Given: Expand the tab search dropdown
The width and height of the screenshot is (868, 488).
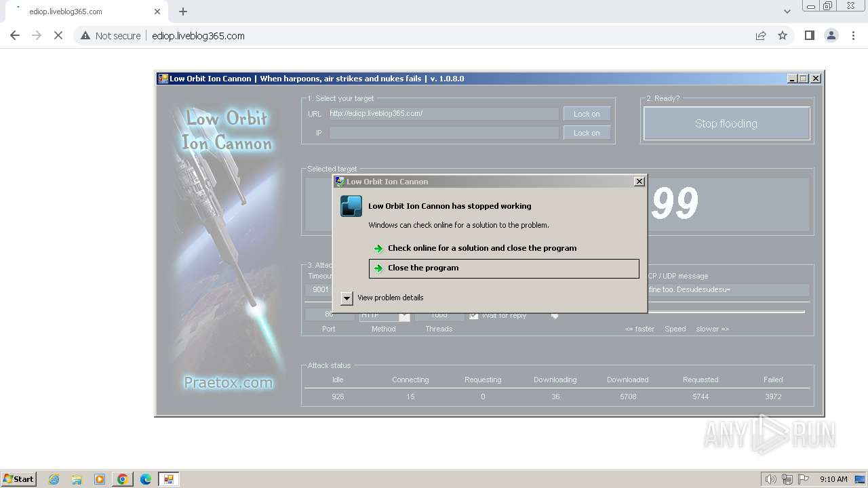Looking at the screenshot, I should tap(787, 12).
